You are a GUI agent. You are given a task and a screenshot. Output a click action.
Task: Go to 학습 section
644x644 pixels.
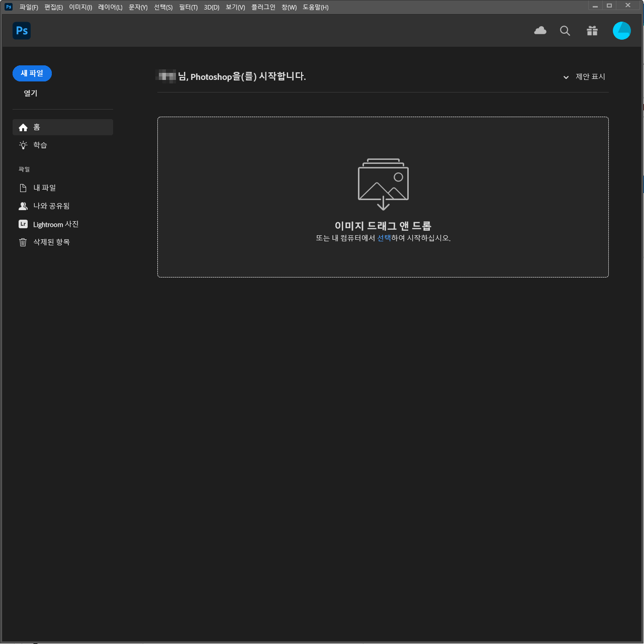pyautogui.click(x=63, y=145)
